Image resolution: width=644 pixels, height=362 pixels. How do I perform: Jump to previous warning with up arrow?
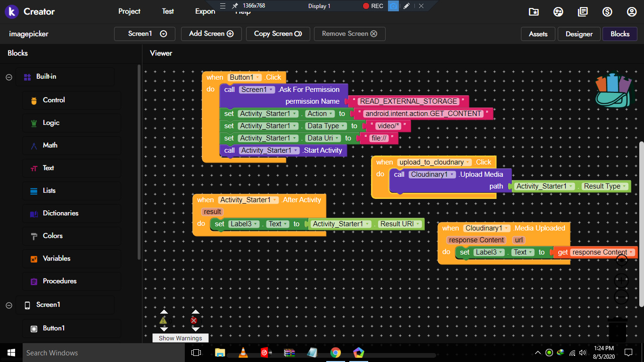164,312
